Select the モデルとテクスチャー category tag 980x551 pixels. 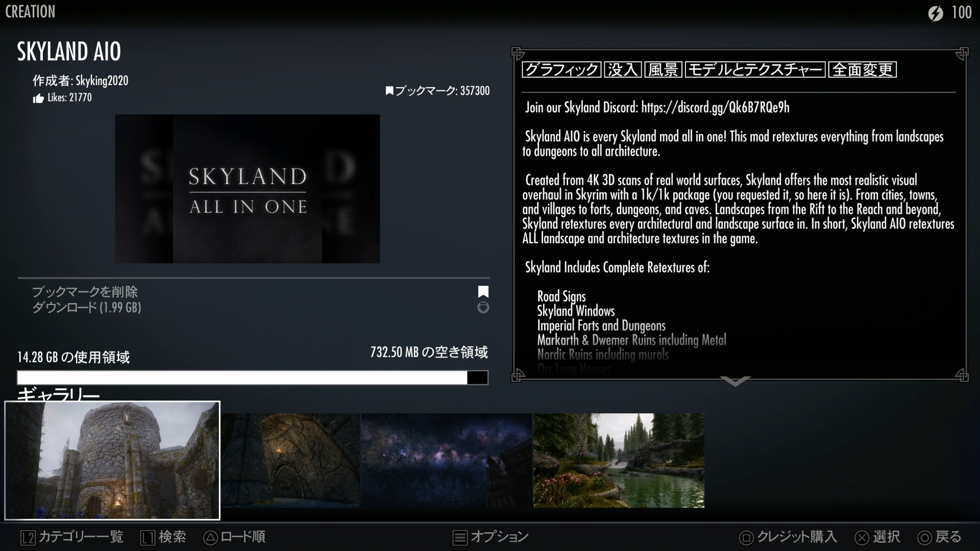(755, 70)
